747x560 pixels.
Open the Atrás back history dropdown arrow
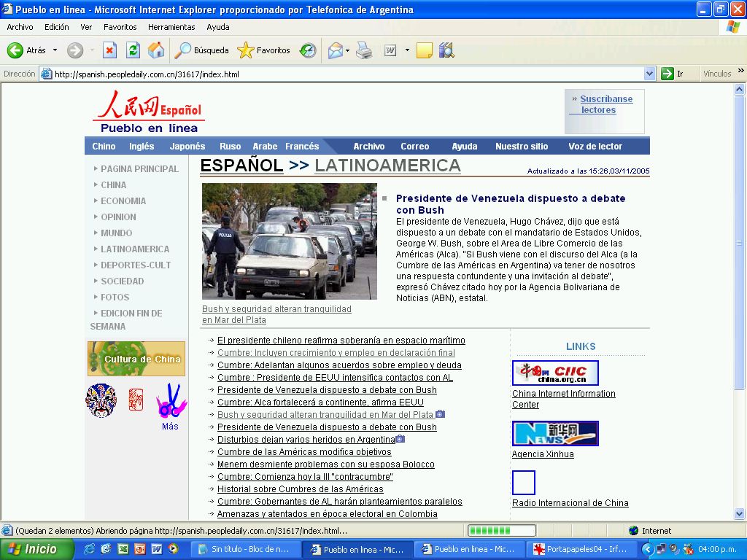coord(55,50)
